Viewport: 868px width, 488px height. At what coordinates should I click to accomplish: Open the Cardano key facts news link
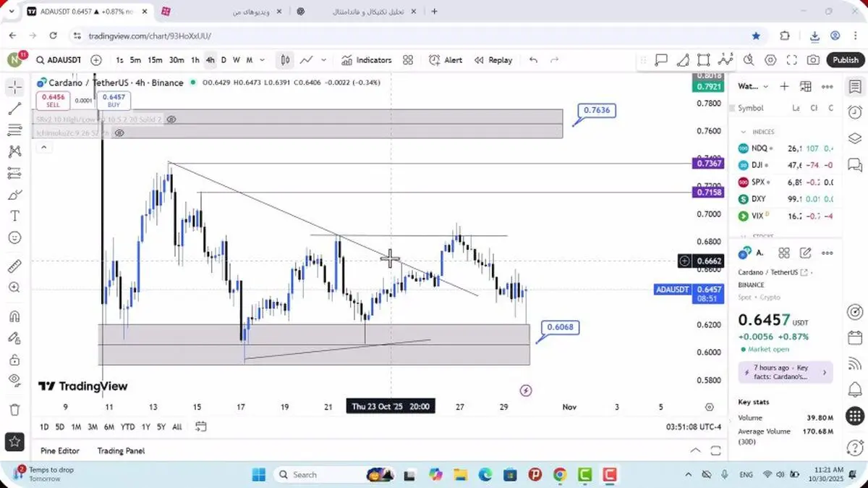tap(786, 372)
